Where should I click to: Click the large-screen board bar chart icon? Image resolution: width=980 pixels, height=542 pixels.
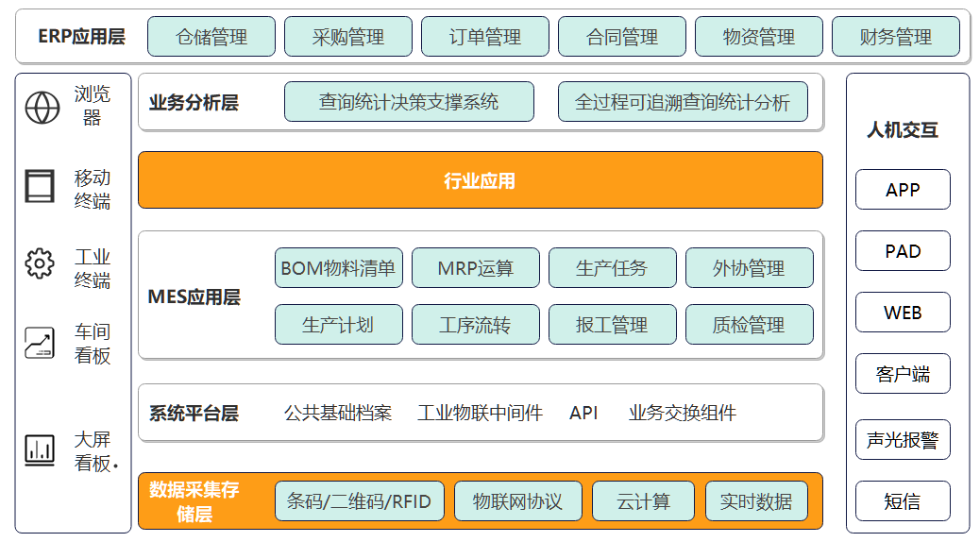tap(40, 449)
